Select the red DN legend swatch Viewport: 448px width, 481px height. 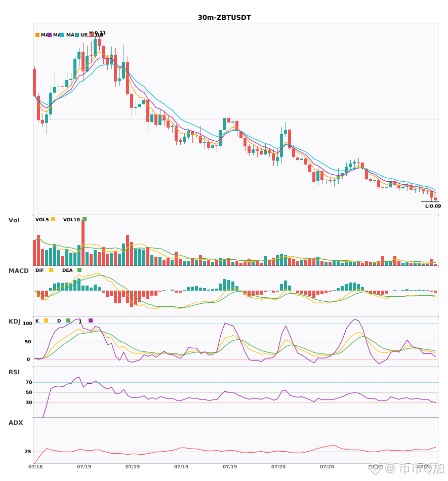coord(92,35)
